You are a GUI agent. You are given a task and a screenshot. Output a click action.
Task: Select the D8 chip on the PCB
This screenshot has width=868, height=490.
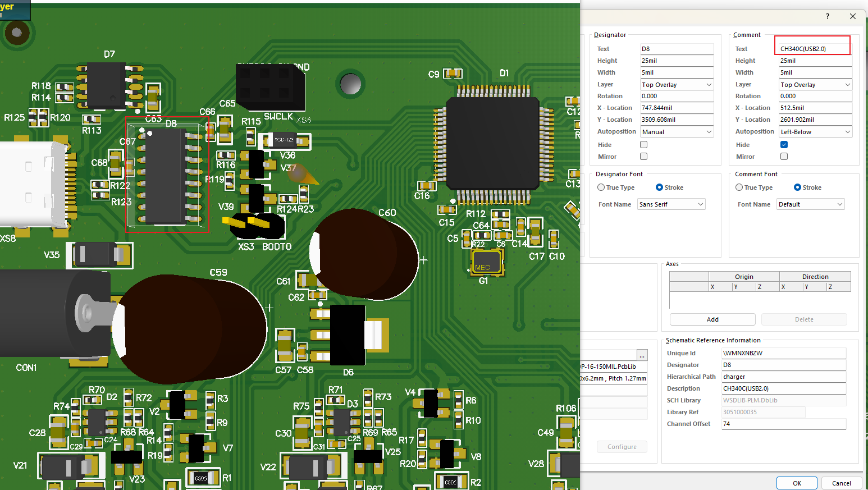pos(167,176)
